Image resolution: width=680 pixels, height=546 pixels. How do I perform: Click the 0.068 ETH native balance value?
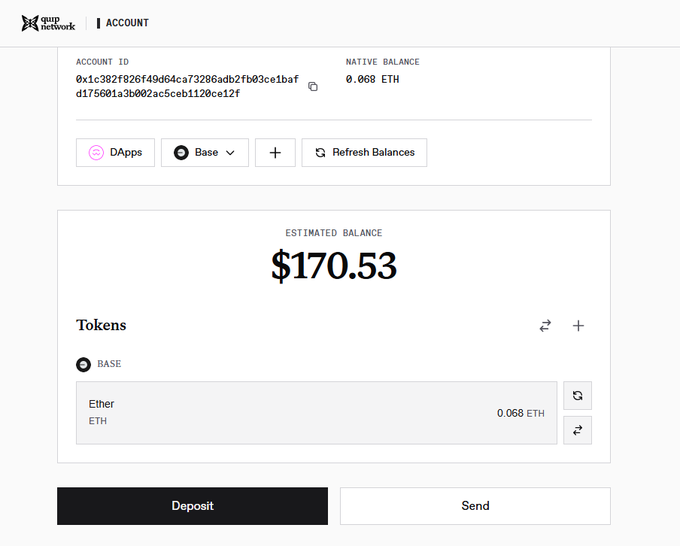click(372, 79)
